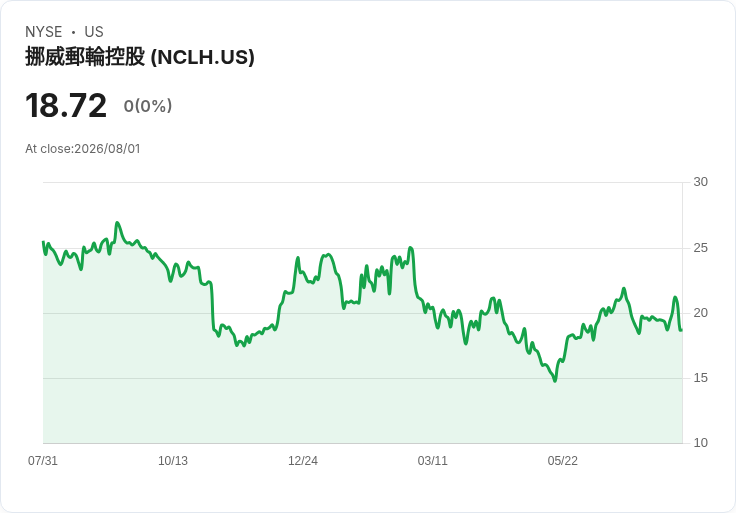736x513 pixels.
Task: Click the end point of the price line
Action: point(681,330)
